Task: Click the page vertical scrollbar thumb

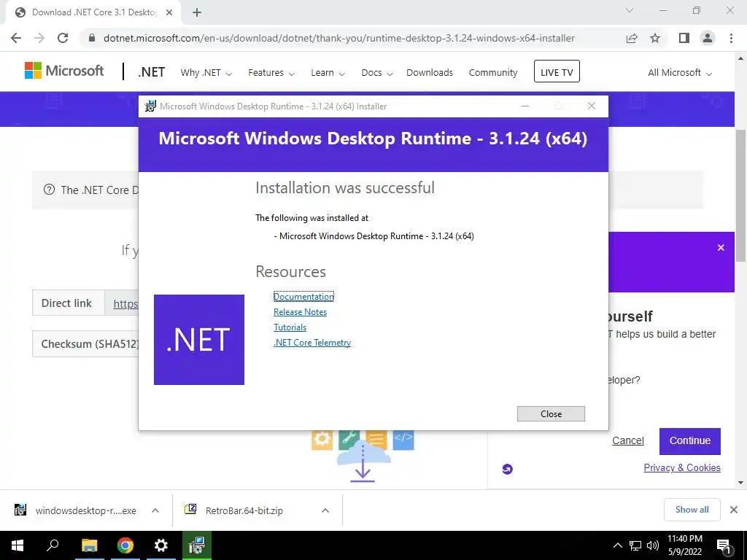Action: pyautogui.click(x=740, y=195)
